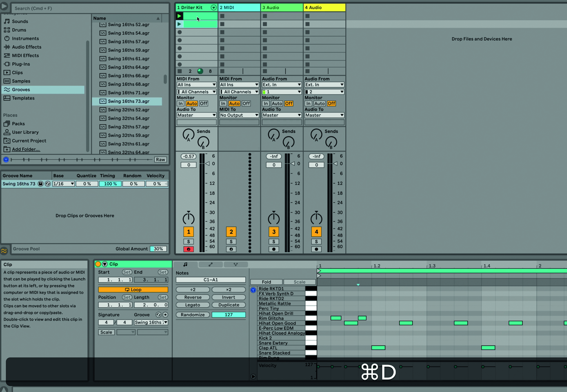Screen dimensions: 567x392
Task: Click the browser search field
Action: pyautogui.click(x=90, y=8)
